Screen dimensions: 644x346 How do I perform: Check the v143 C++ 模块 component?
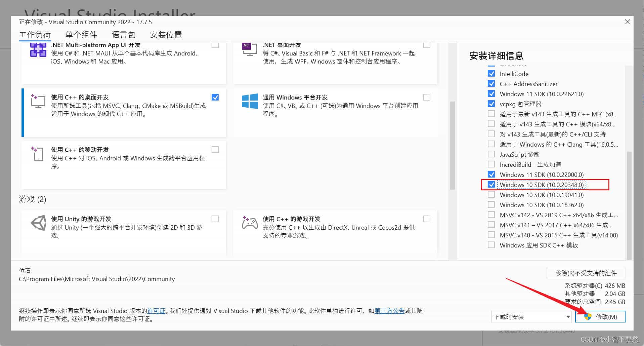coord(491,124)
